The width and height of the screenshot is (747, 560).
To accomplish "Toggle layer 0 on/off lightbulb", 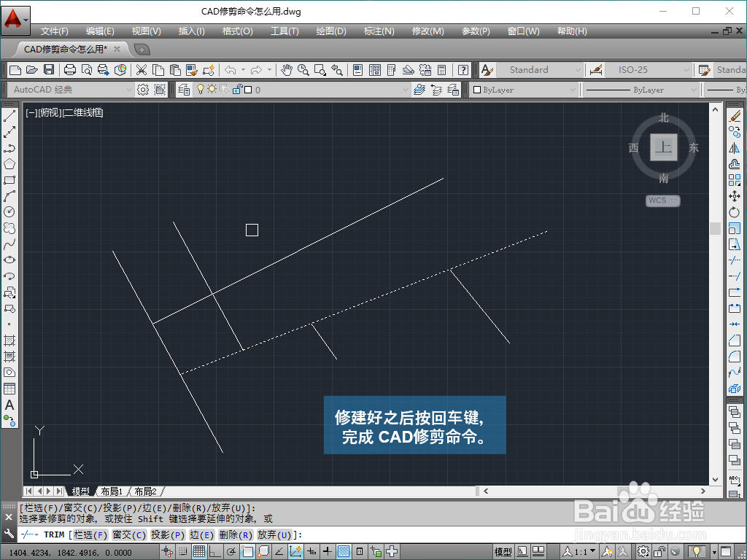I will pos(201,89).
